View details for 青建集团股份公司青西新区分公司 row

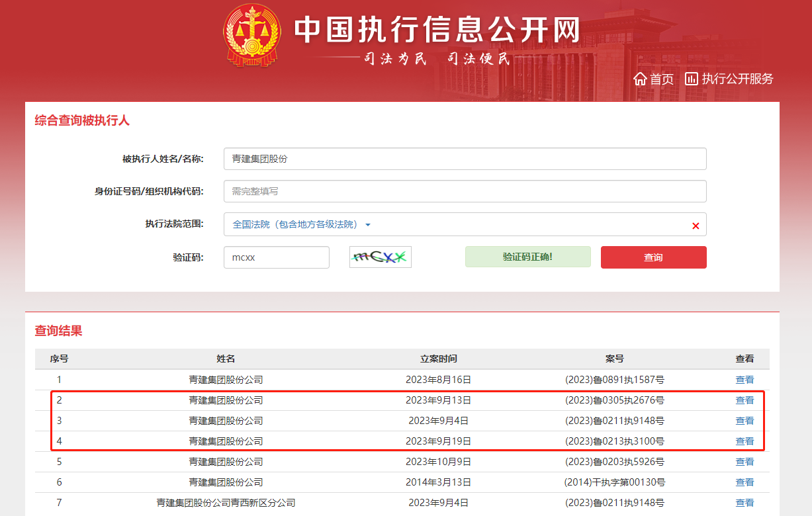click(744, 503)
